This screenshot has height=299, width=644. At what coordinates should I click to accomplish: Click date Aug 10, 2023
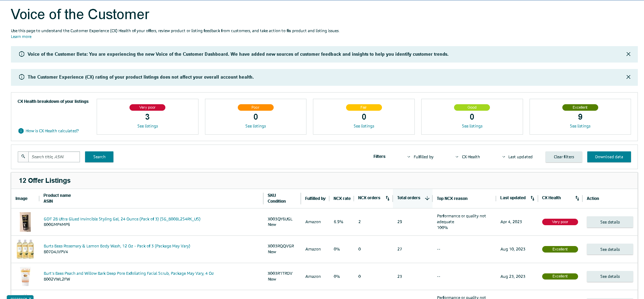point(513,249)
